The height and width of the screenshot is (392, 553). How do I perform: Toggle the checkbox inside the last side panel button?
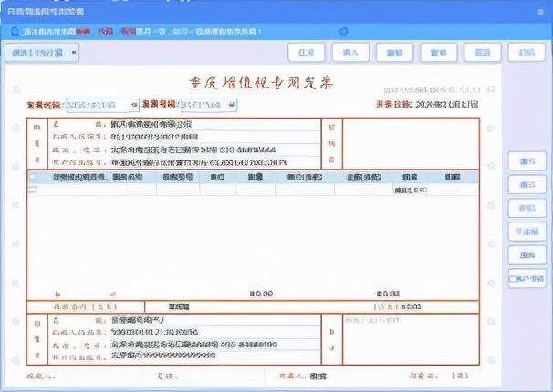(x=513, y=279)
